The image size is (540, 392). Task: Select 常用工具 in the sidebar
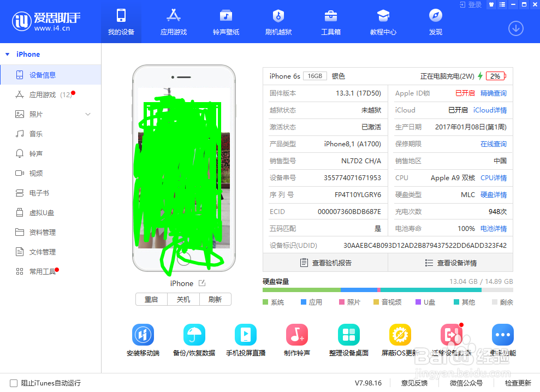pos(51,271)
